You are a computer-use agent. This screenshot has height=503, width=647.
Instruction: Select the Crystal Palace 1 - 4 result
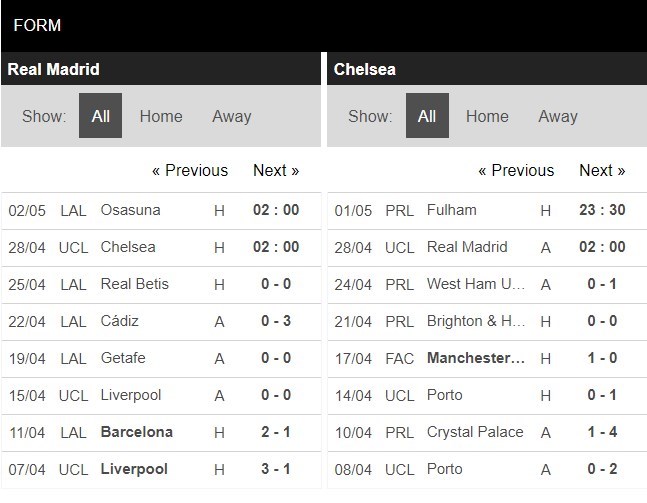[x=602, y=432]
